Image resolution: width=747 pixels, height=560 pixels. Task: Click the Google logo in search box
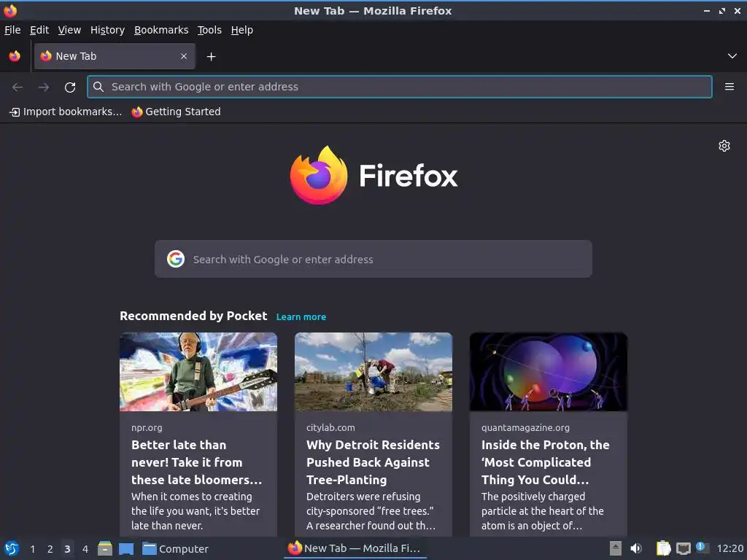[176, 259]
